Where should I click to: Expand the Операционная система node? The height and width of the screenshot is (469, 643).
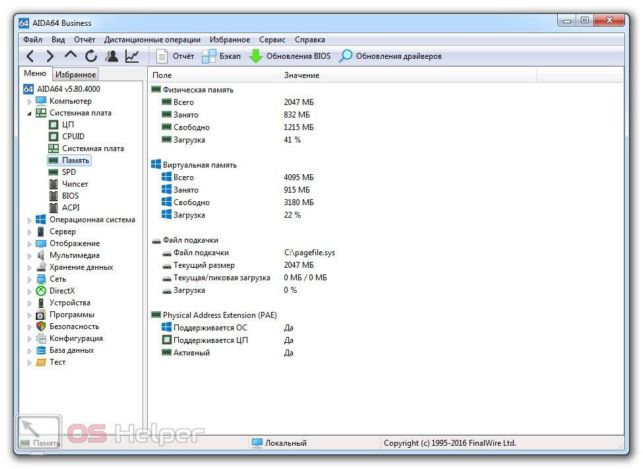pos(29,220)
